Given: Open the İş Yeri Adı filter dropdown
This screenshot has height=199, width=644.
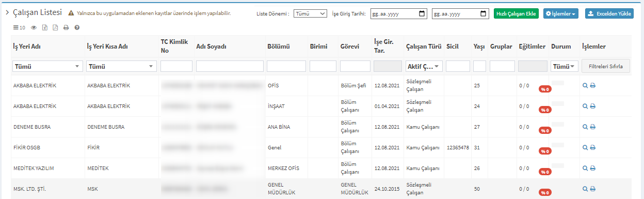Looking at the screenshot, I should [48, 66].
